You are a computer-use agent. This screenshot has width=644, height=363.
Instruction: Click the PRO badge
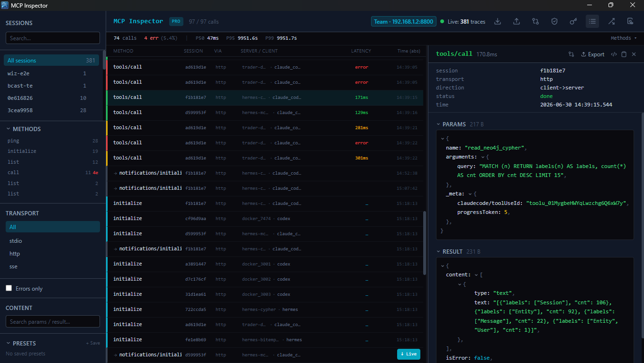click(176, 21)
